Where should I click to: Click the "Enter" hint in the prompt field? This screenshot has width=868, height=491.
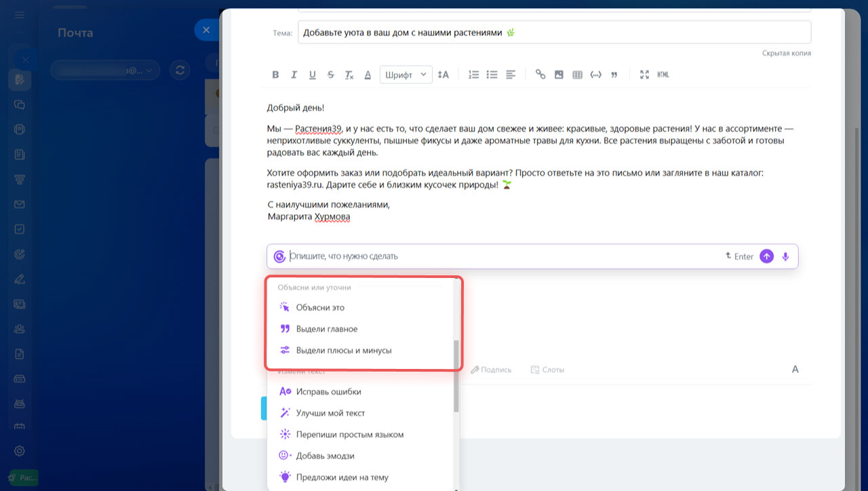739,256
